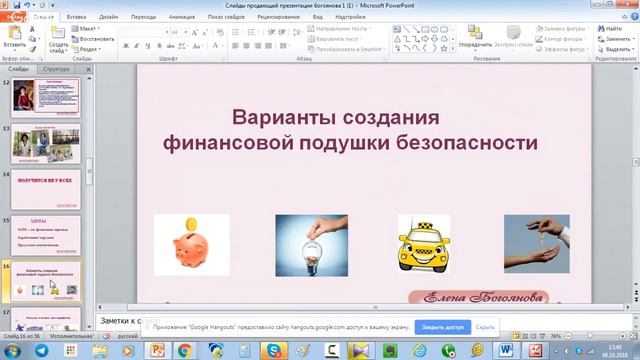The width and height of the screenshot is (640, 360).
Task: Justify text in paragraph group
Action: tap(268, 46)
